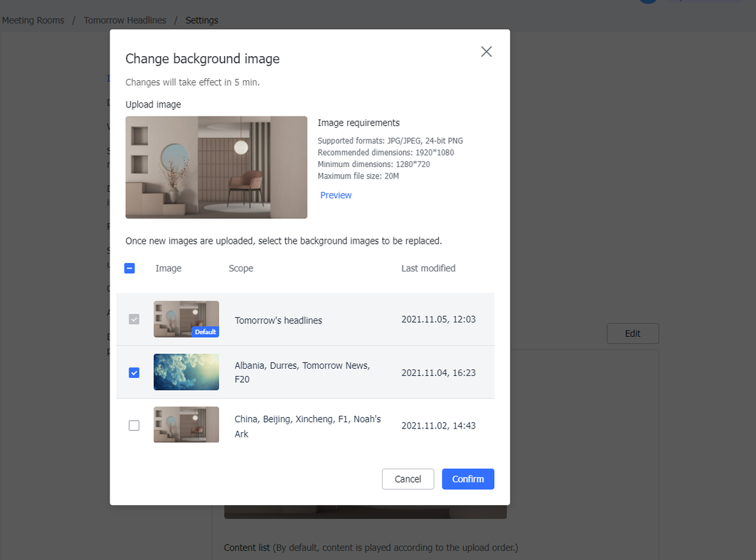Close the Change background image dialog
This screenshot has width=756, height=560.
coord(486,52)
